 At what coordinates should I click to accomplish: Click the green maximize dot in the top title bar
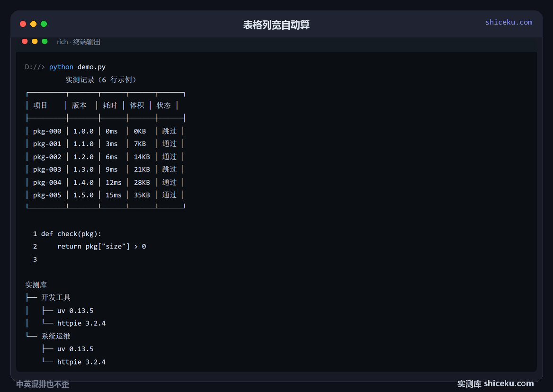44,24
